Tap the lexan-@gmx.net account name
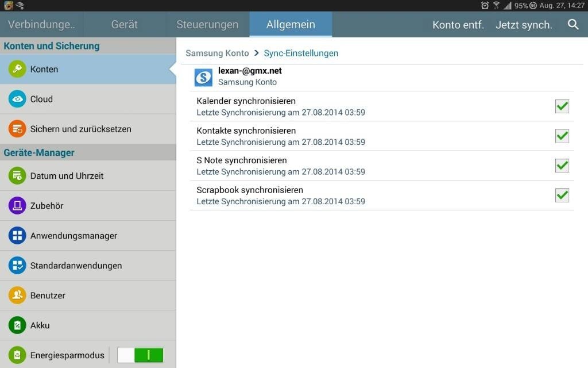The width and height of the screenshot is (588, 368). [250, 71]
